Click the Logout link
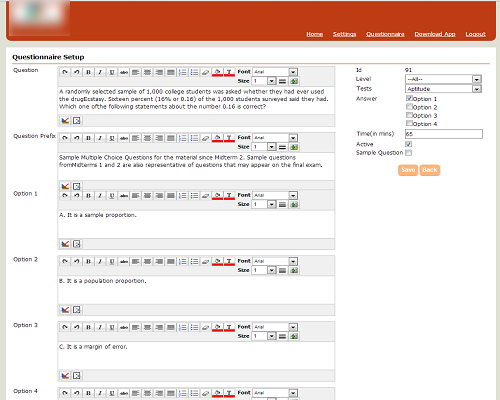This screenshot has width=500, height=400. (x=475, y=34)
